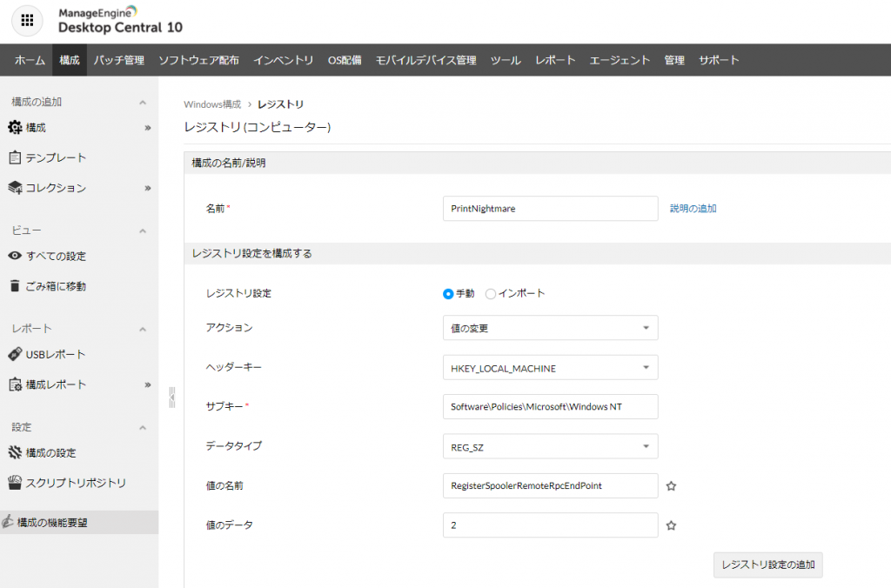Click the テンプレート clipboard icon

[15, 157]
